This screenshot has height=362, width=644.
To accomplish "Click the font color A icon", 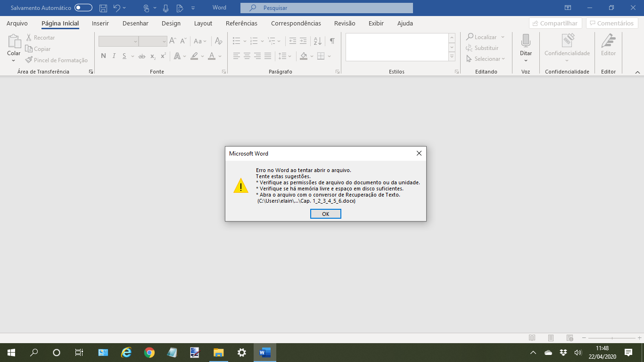I will [212, 56].
